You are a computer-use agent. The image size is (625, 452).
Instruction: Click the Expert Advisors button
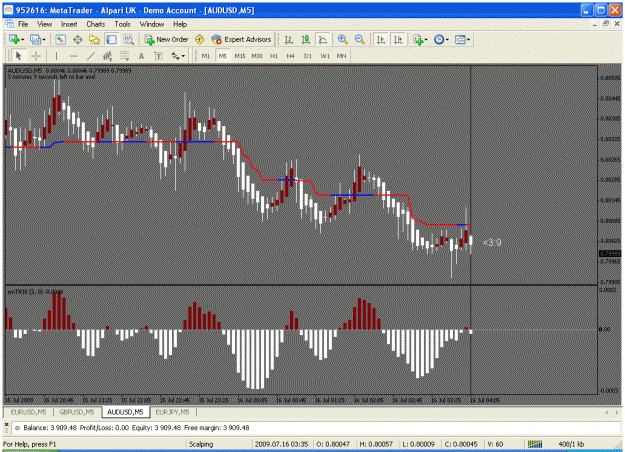(241, 39)
